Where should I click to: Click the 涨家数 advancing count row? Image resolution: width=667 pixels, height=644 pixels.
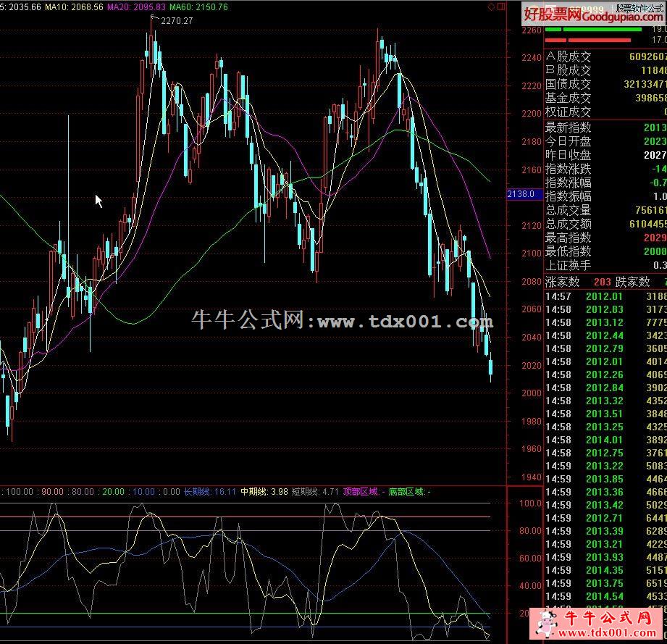tap(578, 282)
